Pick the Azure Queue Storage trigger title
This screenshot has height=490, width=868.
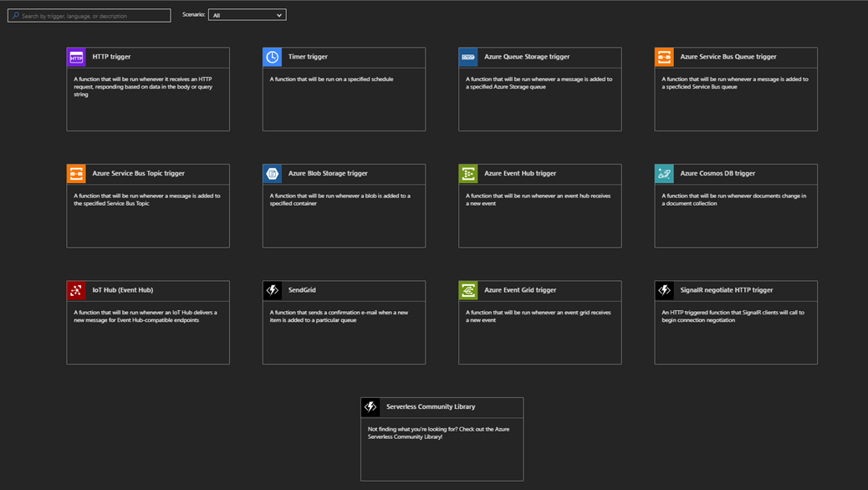click(x=527, y=57)
